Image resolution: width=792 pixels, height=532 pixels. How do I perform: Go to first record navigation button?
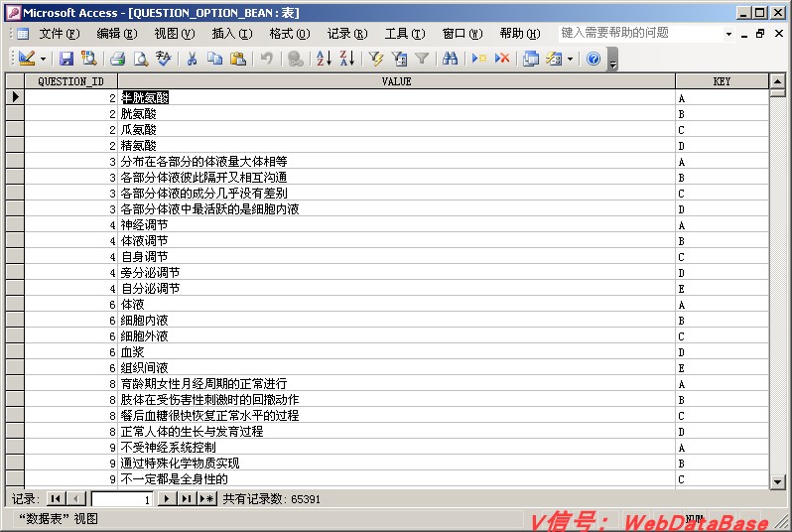click(56, 498)
